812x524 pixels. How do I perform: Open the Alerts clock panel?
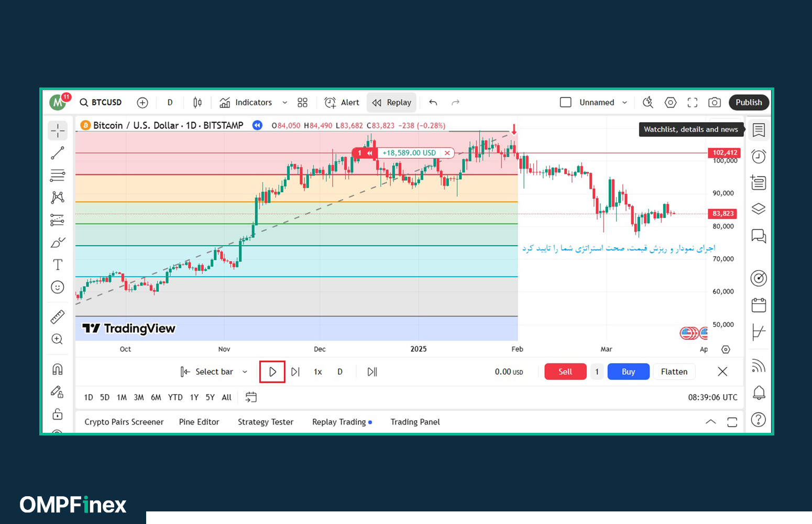pos(759,156)
